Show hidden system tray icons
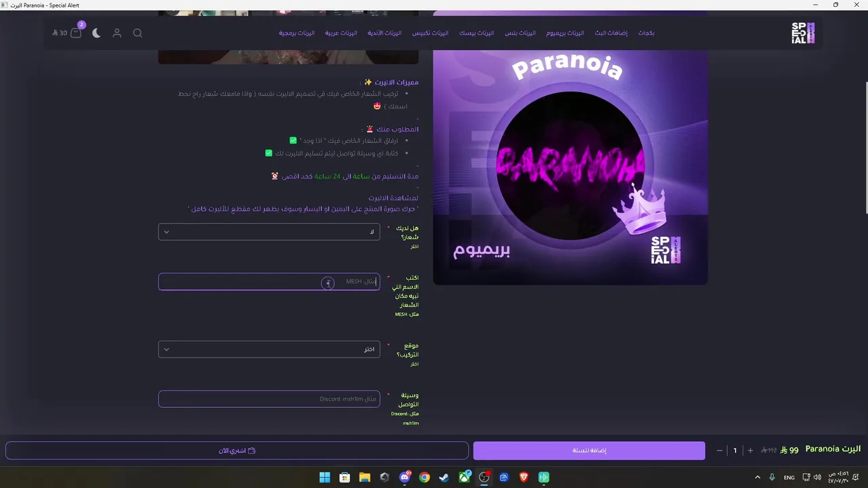The height and width of the screenshot is (488, 868). (757, 477)
